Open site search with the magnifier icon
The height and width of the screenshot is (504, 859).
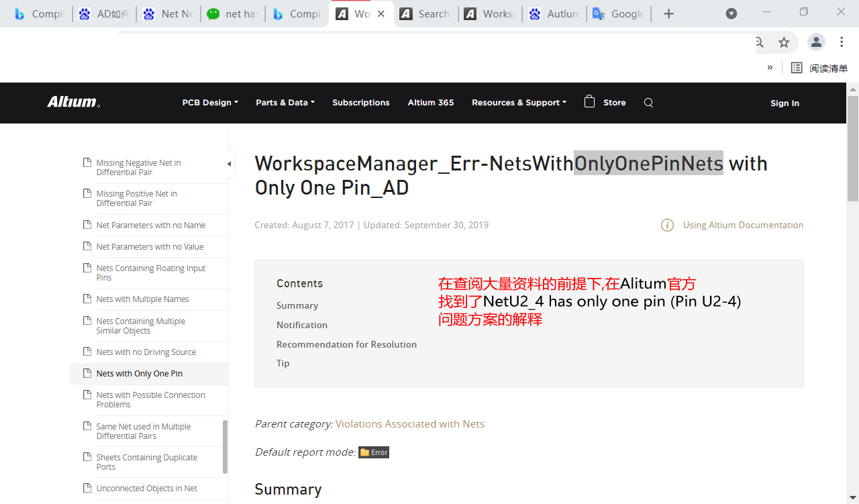pos(648,103)
